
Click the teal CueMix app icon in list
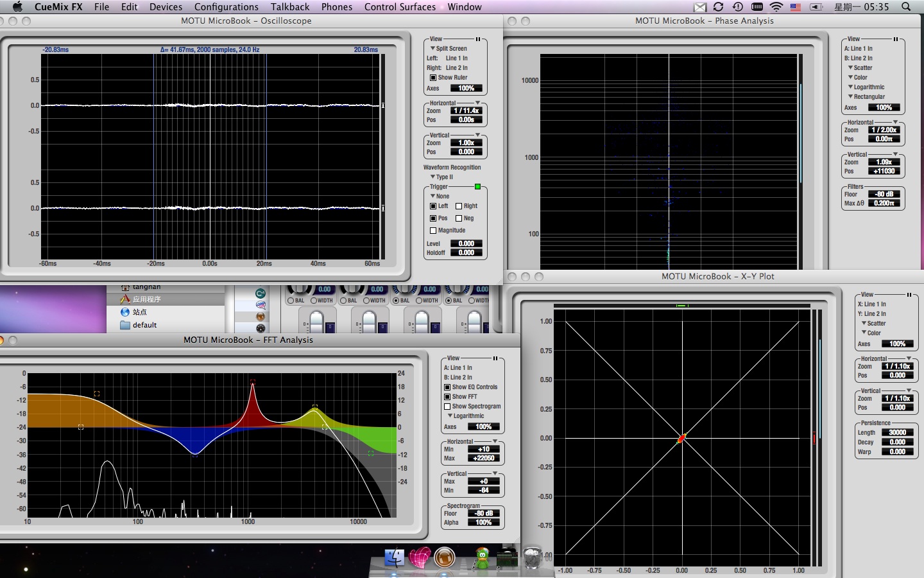(x=261, y=293)
